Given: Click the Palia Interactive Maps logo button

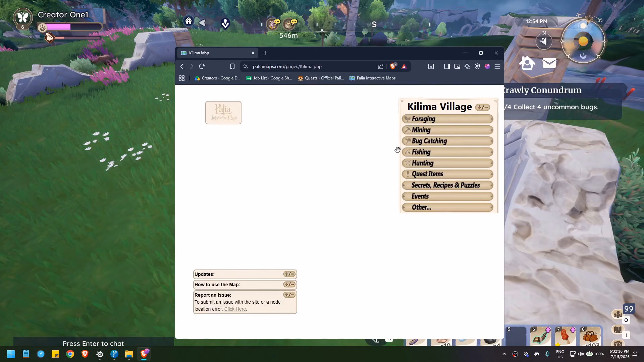Looking at the screenshot, I should 223,113.
